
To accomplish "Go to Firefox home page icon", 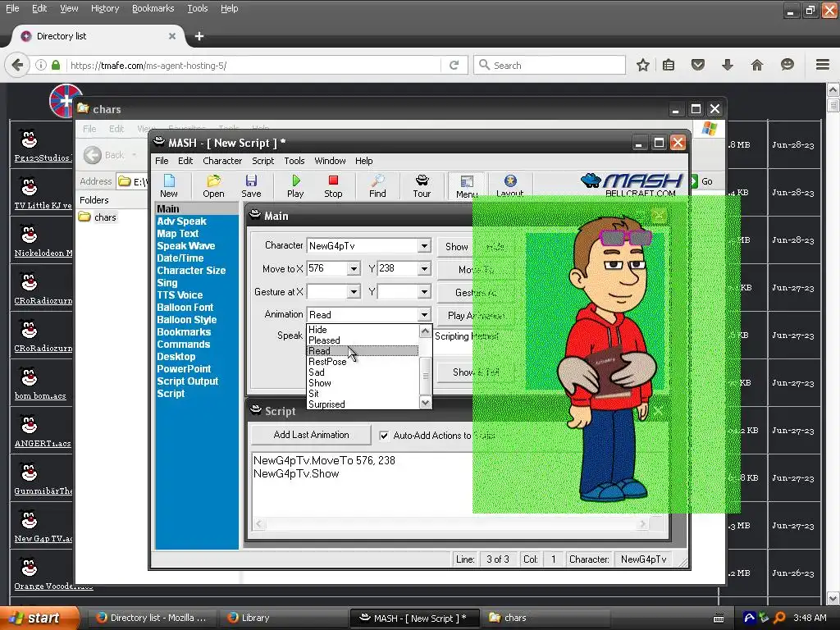I will click(x=757, y=66).
